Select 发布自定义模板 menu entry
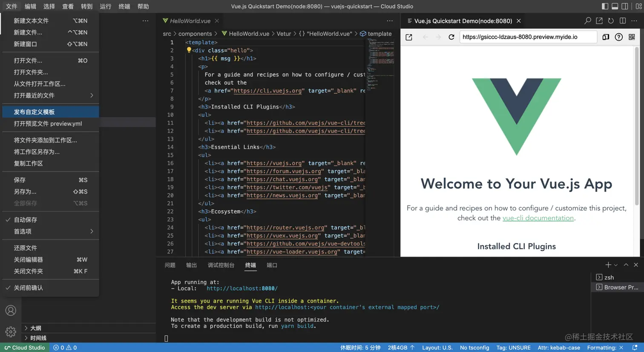The height and width of the screenshot is (352, 644). (x=50, y=112)
